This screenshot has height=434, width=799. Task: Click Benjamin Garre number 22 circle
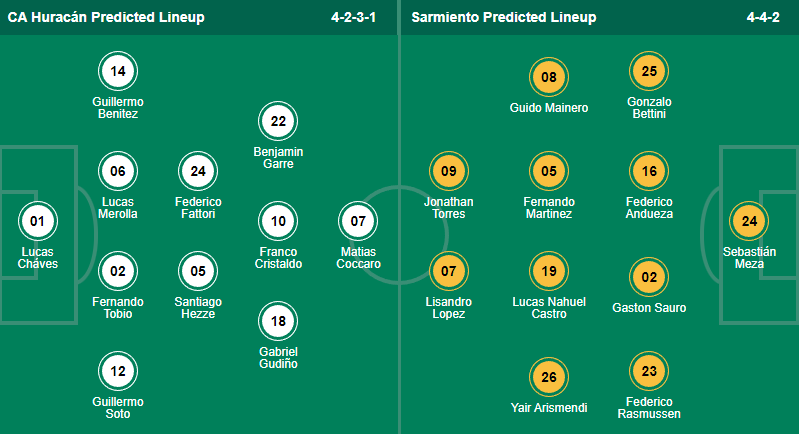tap(279, 122)
